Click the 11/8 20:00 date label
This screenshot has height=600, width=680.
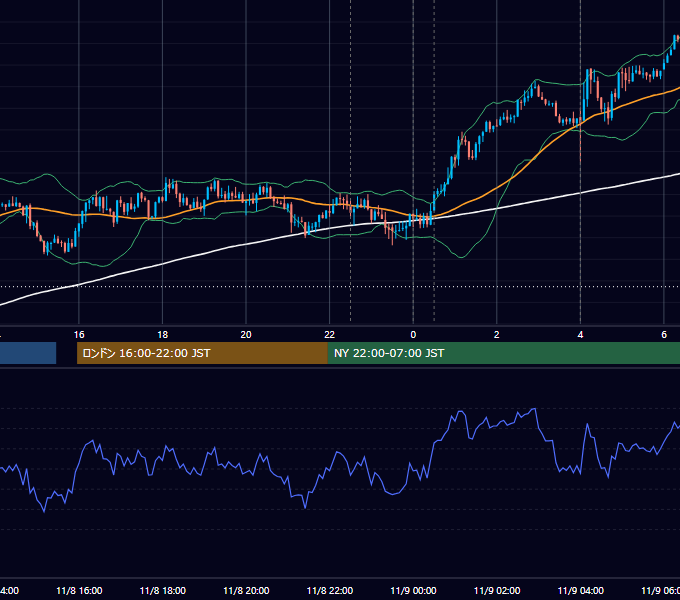click(x=246, y=591)
